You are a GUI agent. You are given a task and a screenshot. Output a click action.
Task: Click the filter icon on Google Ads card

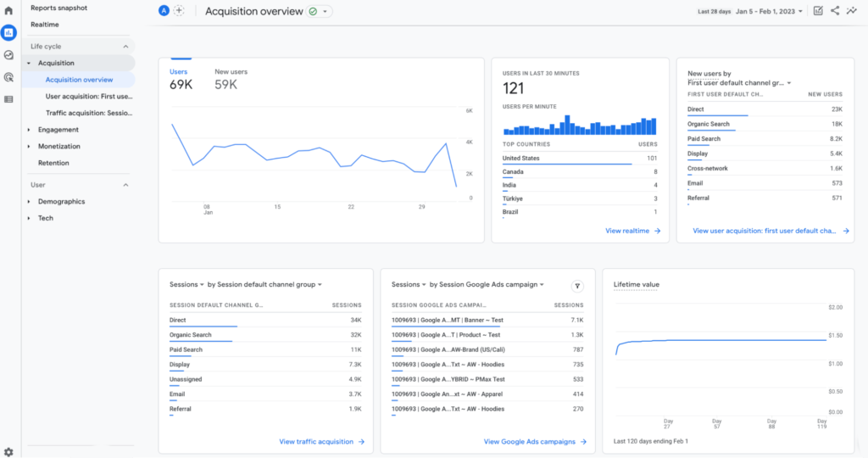577,287
